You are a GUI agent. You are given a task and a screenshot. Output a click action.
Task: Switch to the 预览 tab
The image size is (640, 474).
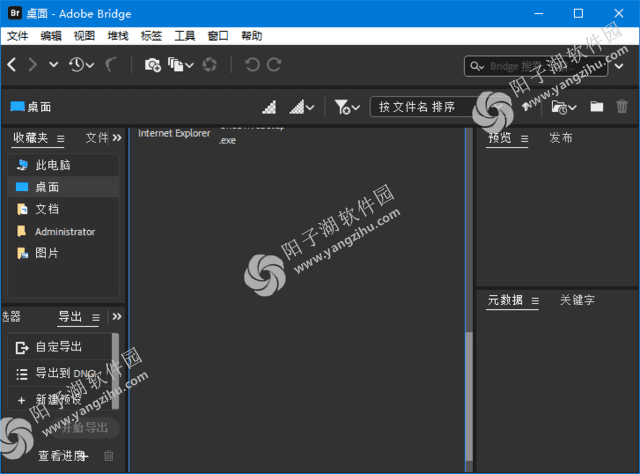(500, 138)
